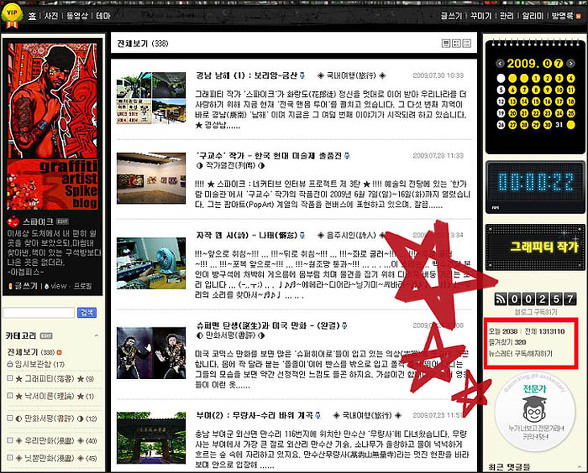Click small icon after 경남 남해 title
The height and width of the screenshot is (473, 588).
pyautogui.click(x=302, y=76)
